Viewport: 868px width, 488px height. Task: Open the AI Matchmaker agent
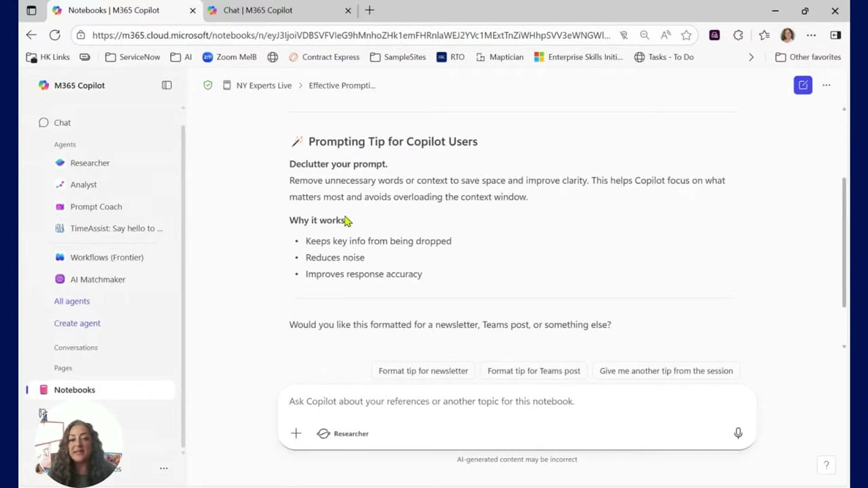[x=98, y=279]
